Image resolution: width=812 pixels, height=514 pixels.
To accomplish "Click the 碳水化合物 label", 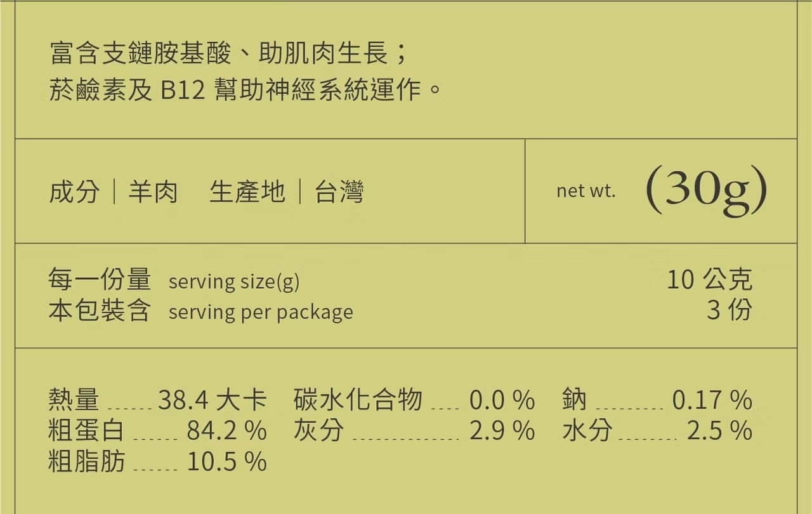I will pos(358,400).
